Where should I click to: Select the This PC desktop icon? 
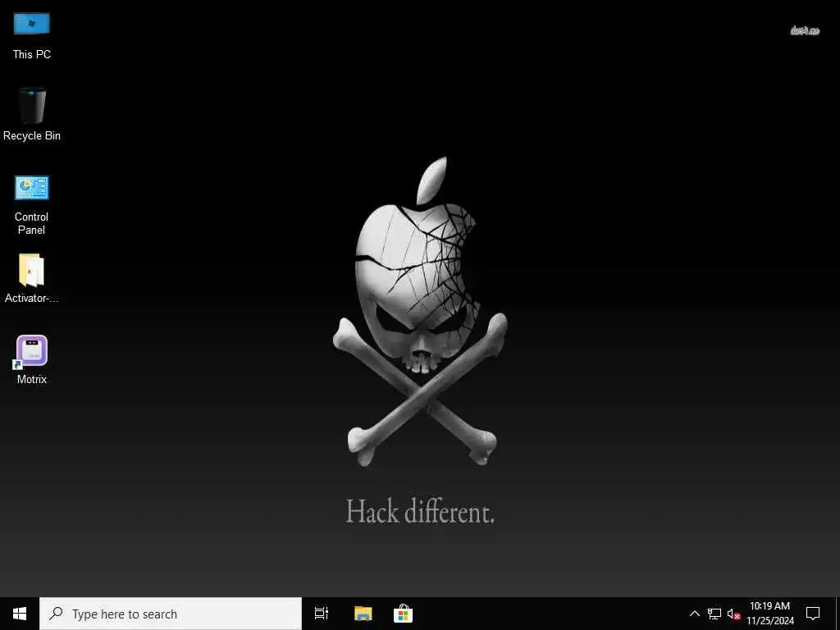click(32, 35)
